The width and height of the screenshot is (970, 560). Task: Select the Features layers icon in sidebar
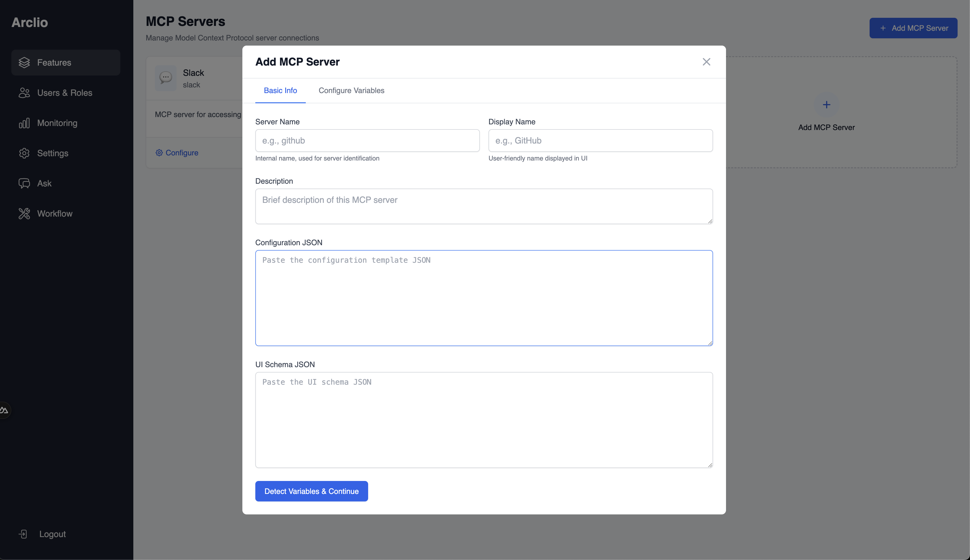25,62
